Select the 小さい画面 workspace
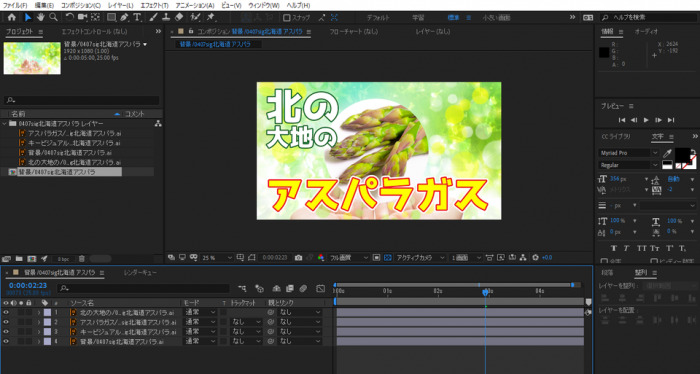This screenshot has height=374, width=700. (496, 18)
